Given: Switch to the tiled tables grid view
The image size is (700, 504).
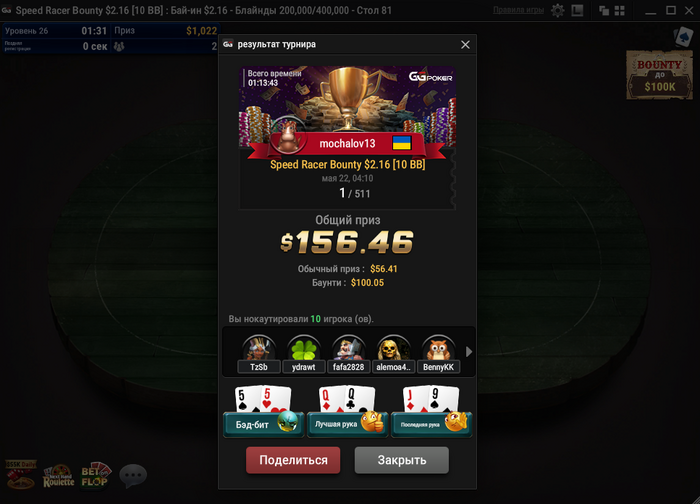Looking at the screenshot, I should click(x=620, y=10).
